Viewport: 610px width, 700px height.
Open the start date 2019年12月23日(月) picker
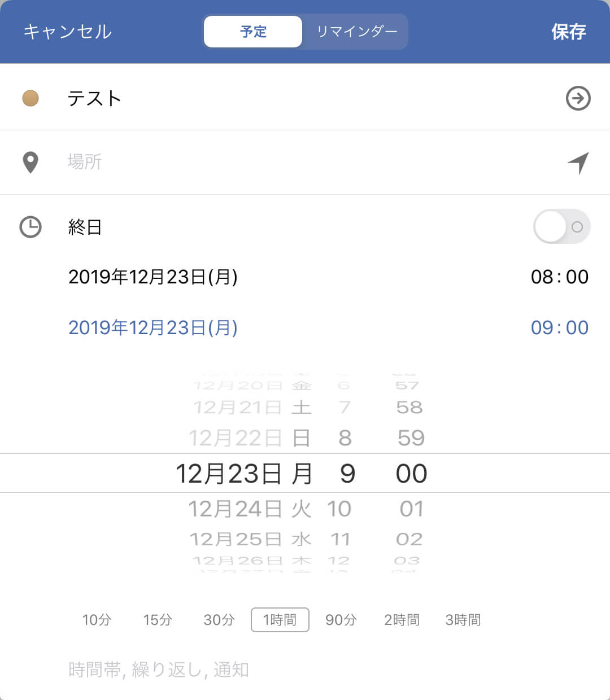(x=152, y=277)
